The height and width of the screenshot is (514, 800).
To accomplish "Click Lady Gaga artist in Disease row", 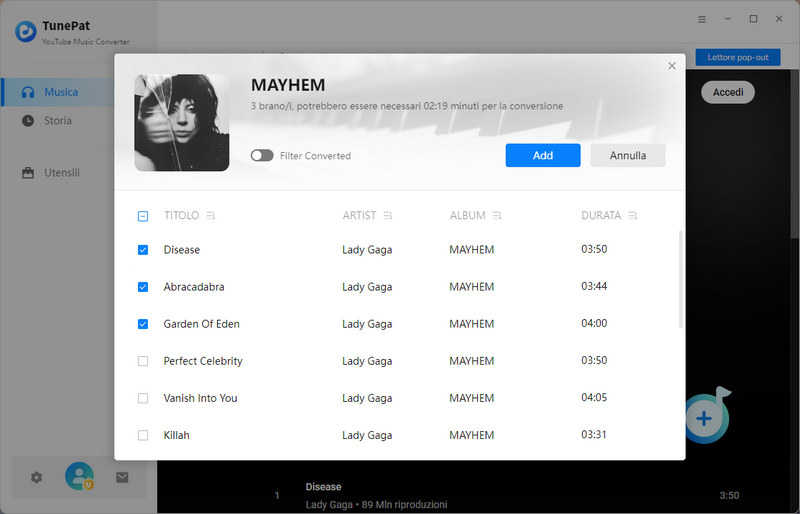I will click(367, 250).
